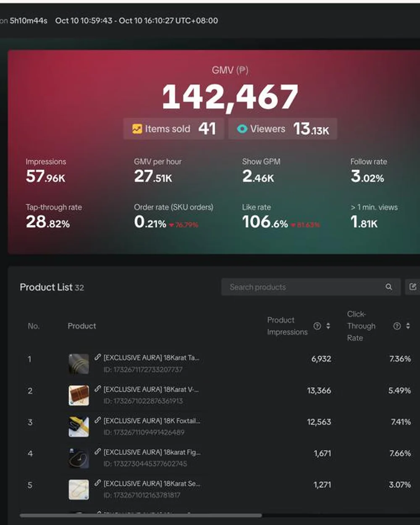The width and height of the screenshot is (420, 525).
Task: Click the Items sold chart icon
Action: tap(137, 129)
